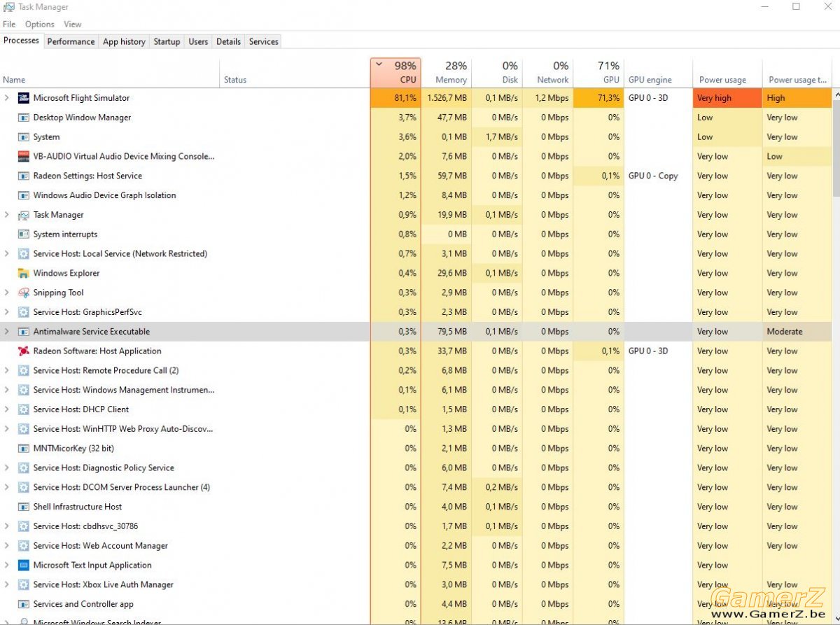Switch to the Startup tab
The image size is (840, 625).
(x=167, y=41)
